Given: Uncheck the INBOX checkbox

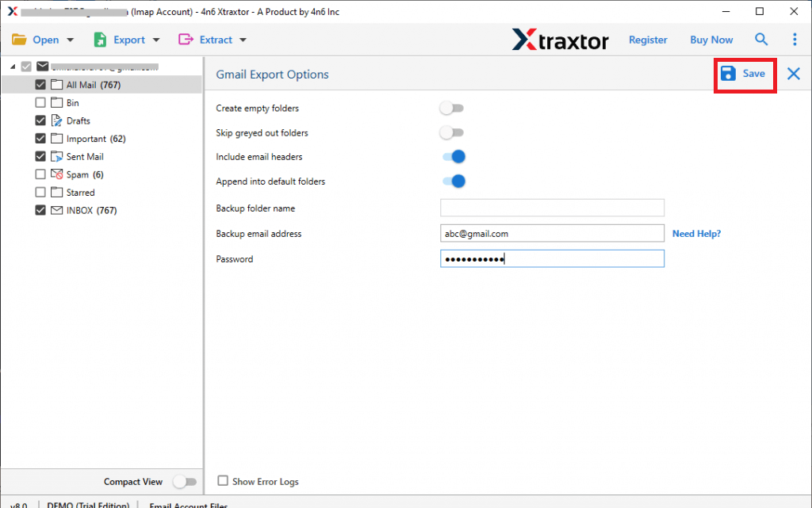Looking at the screenshot, I should click(x=40, y=210).
